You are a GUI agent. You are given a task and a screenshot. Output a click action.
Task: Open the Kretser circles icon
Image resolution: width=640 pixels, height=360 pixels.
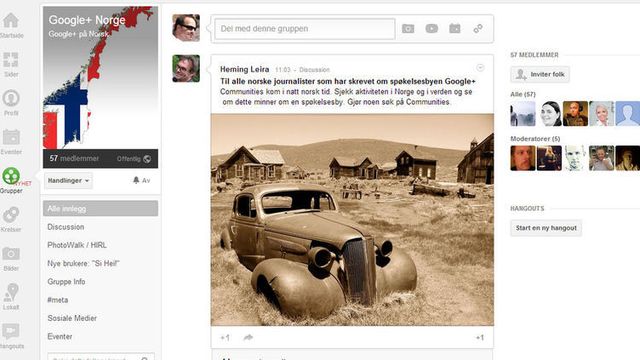(11, 215)
